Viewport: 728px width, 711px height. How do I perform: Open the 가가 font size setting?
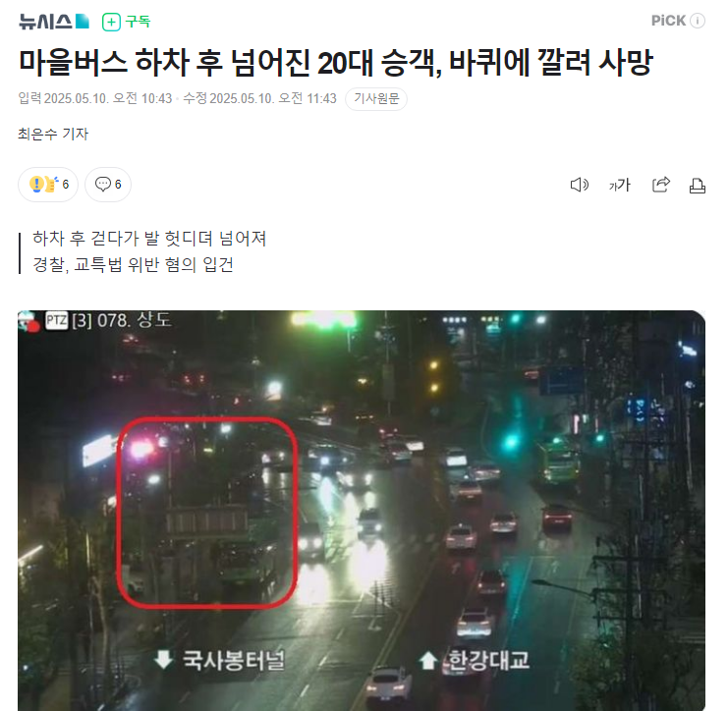coord(620,185)
